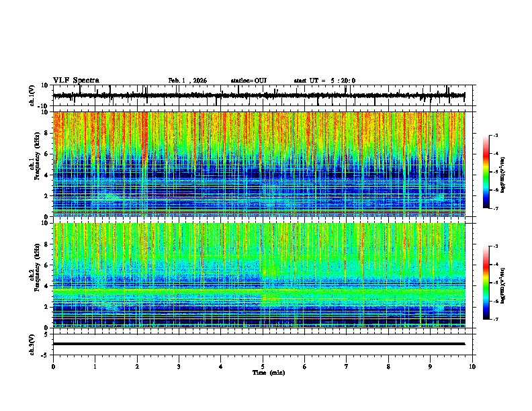
Task: Click the "-3" label on ch.2 colorbar
Action: (x=496, y=246)
